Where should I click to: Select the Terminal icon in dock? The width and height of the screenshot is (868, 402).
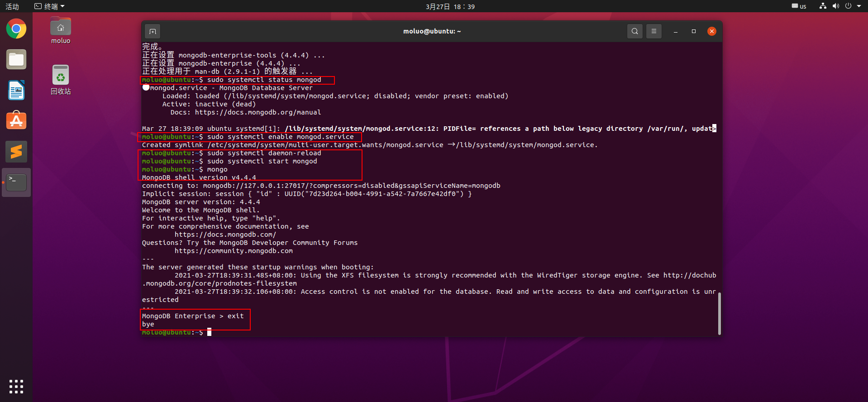point(16,182)
